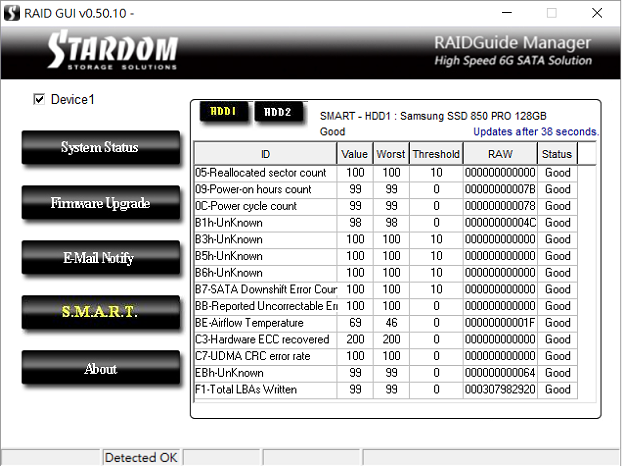622x466 pixels.
Task: Switch to the HDD2 drive tab
Action: [x=277, y=113]
